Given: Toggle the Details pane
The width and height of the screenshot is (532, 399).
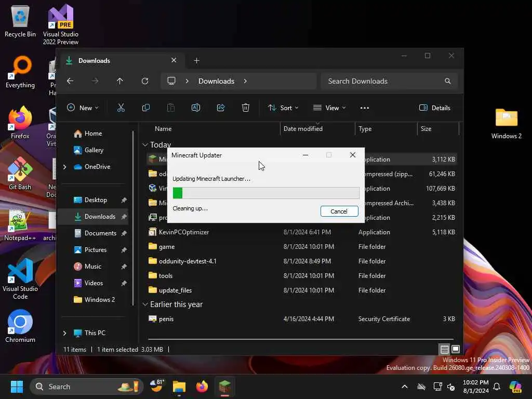Looking at the screenshot, I should click(435, 108).
